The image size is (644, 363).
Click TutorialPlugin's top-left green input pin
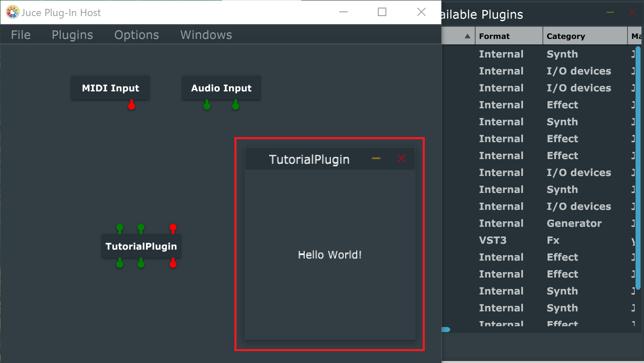tap(120, 228)
